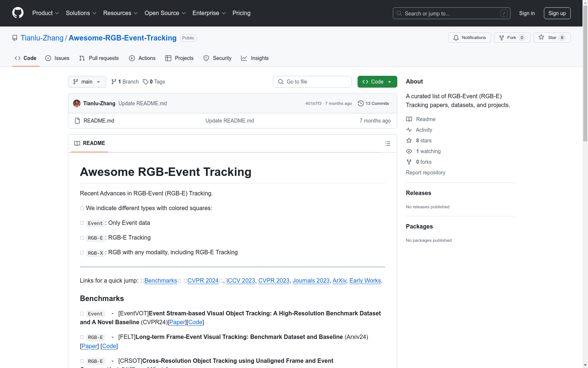Jump to the Early Works section
588x368 pixels.
365,280
